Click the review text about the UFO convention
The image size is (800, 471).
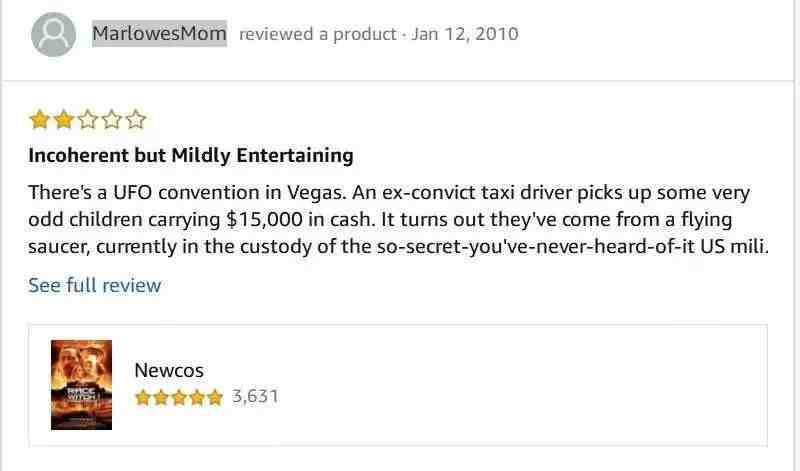point(398,219)
